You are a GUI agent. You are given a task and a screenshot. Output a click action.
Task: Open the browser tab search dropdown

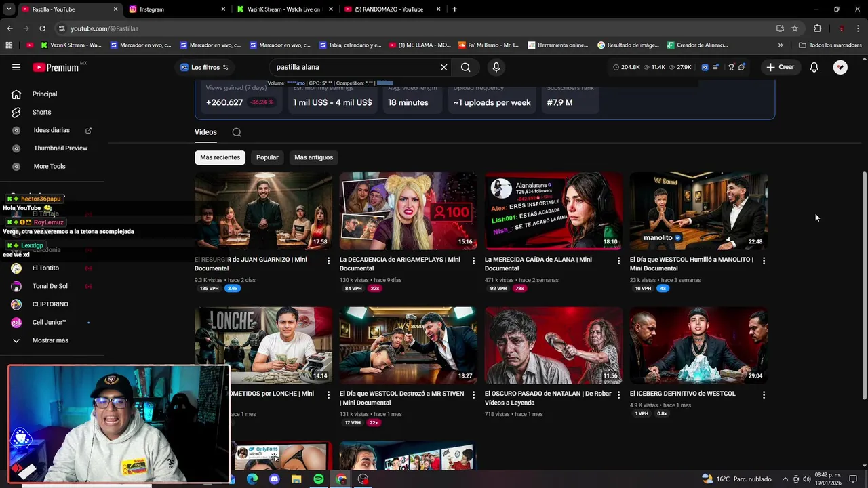(9, 9)
